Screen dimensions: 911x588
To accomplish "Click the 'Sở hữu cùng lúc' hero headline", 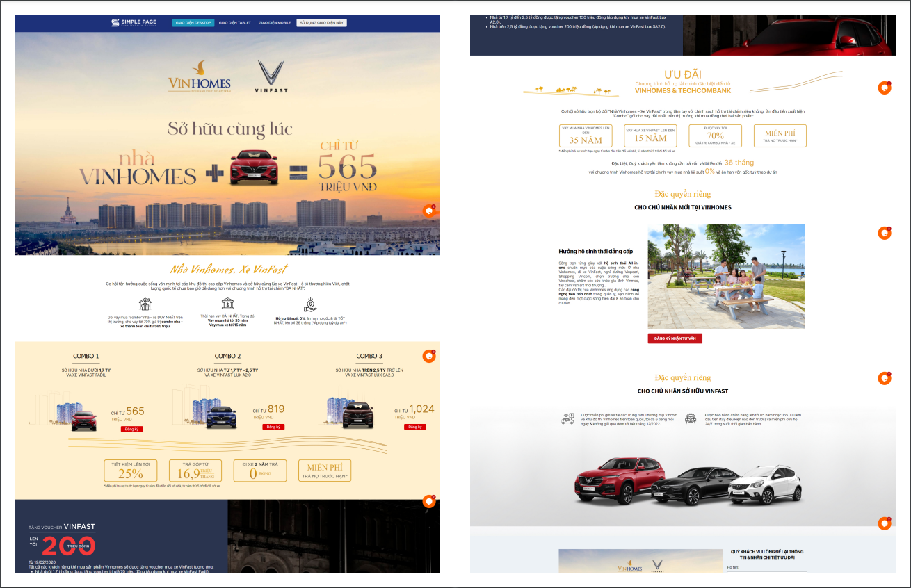I will tap(229, 129).
